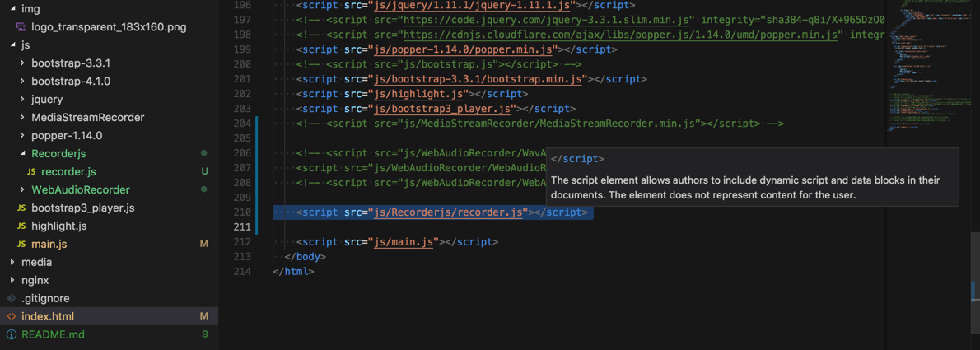Viewport: 980px width, 350px height.
Task: Click the JS icon of bootstrap3_player.js
Action: pos(21,208)
